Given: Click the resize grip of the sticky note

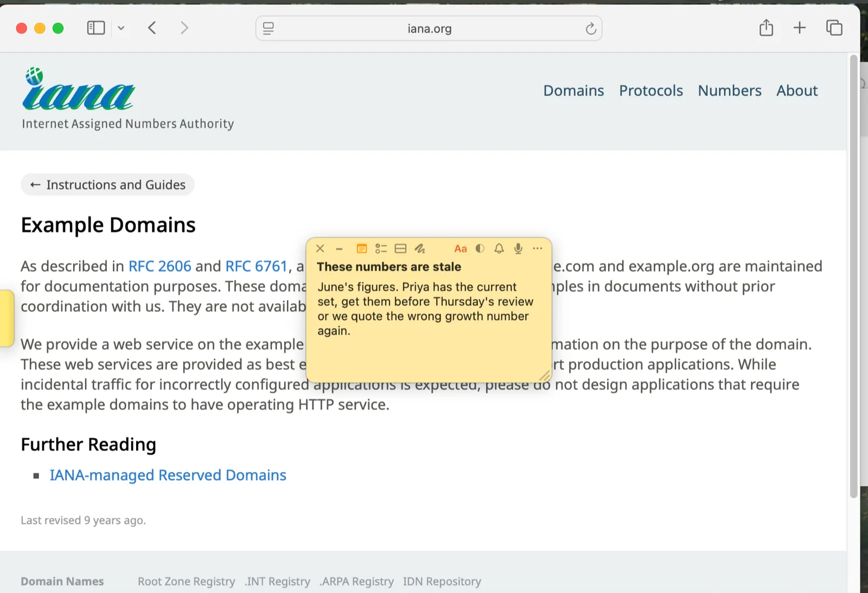Looking at the screenshot, I should click(x=545, y=376).
